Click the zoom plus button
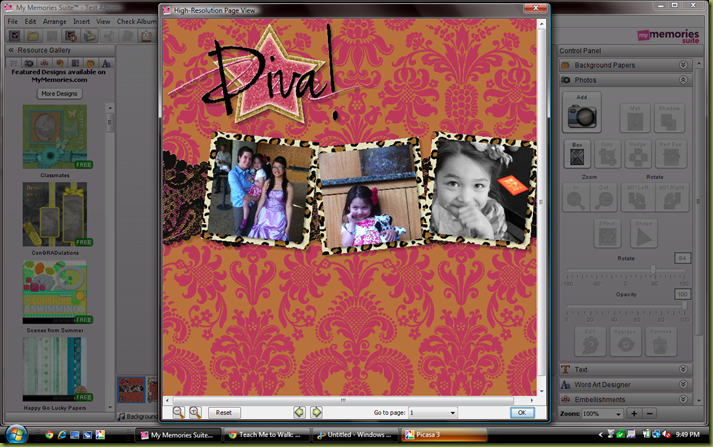 tap(634, 413)
